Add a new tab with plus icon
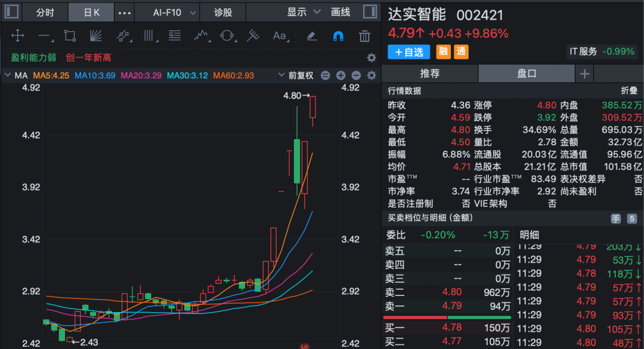This screenshot has height=349, width=644. click(x=584, y=74)
